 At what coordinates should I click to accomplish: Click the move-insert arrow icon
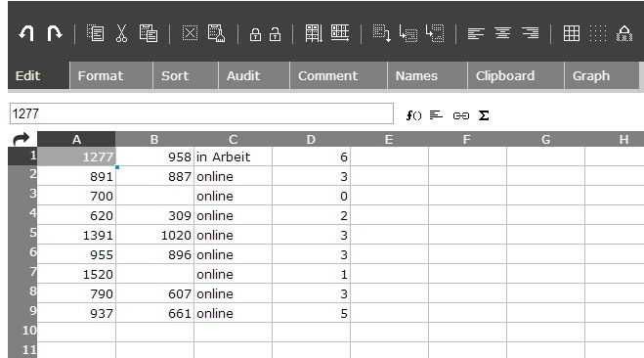coord(408,33)
